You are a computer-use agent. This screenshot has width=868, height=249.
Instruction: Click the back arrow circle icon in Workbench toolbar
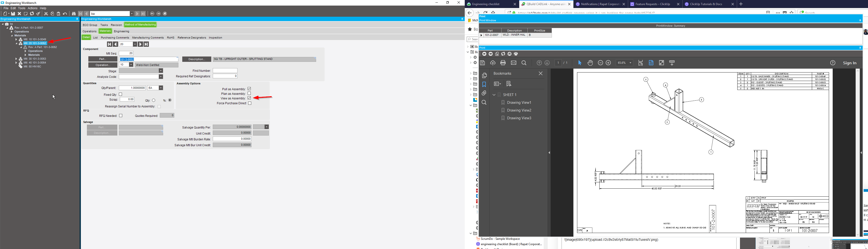coord(152,14)
